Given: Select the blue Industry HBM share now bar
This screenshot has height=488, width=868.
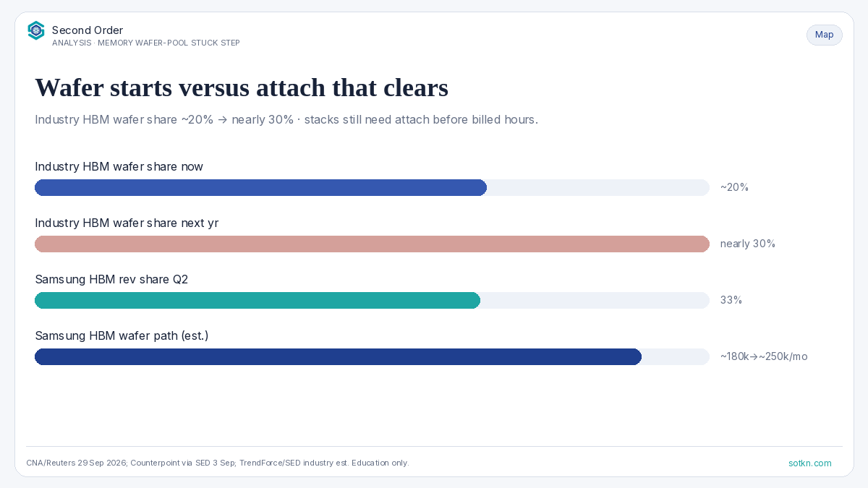Looking at the screenshot, I should (x=260, y=187).
